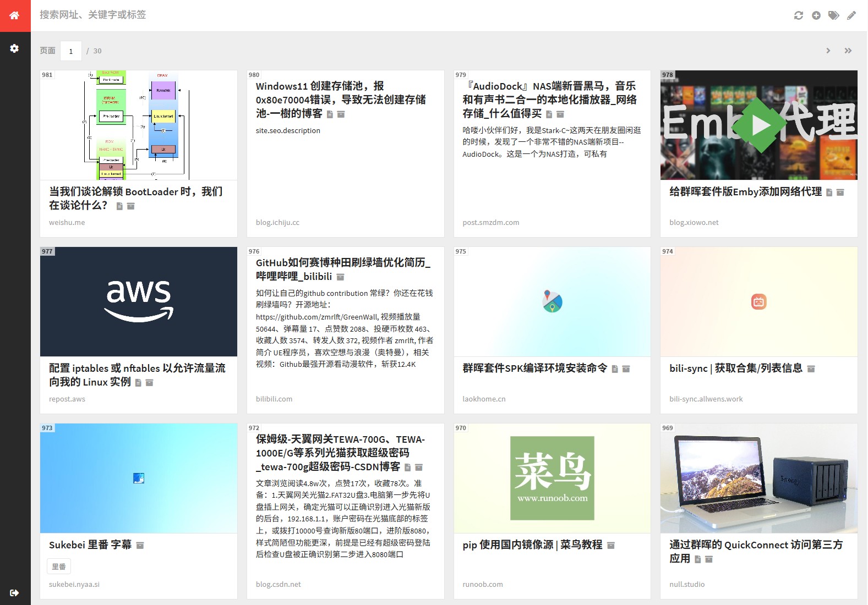The height and width of the screenshot is (605, 868).
Task: Click the Emby代理 movie poster thumbnail
Action: (759, 125)
